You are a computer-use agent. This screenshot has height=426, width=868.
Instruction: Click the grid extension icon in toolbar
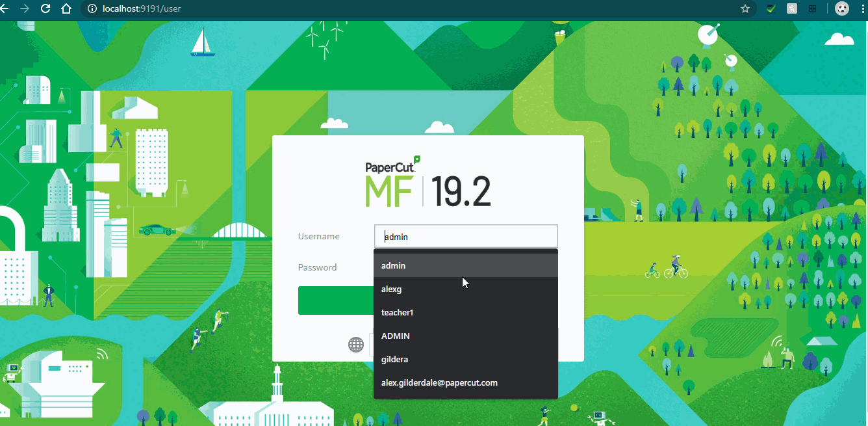812,9
